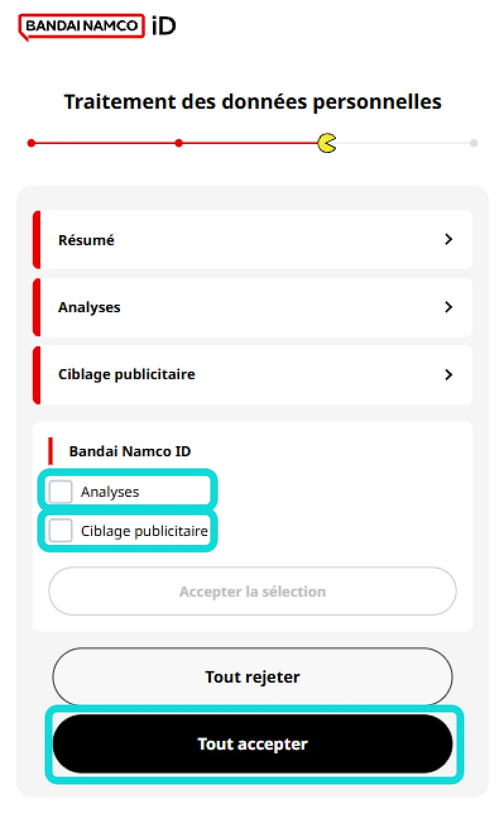Click the Bandai Namco ID section heading
The image size is (504, 828).
click(x=129, y=451)
